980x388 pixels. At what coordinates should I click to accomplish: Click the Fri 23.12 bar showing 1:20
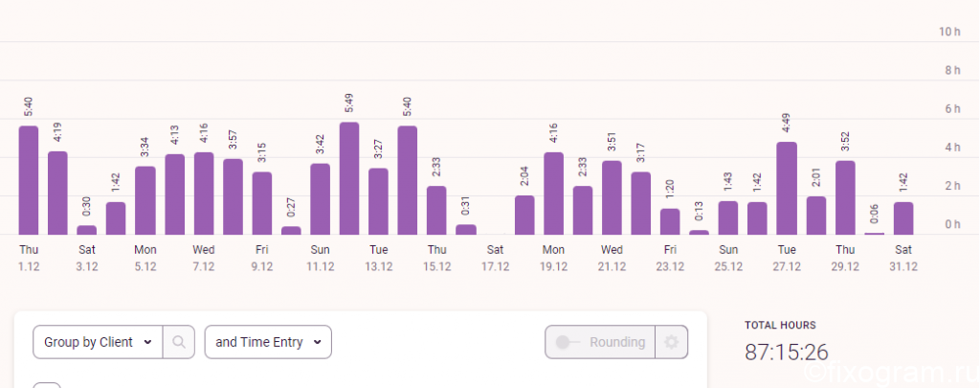click(670, 221)
